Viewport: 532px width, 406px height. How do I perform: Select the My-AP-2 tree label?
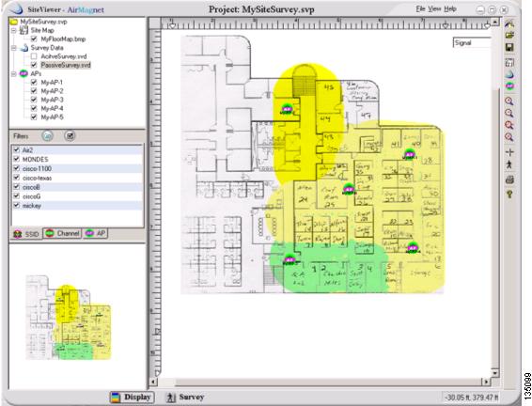[52, 91]
